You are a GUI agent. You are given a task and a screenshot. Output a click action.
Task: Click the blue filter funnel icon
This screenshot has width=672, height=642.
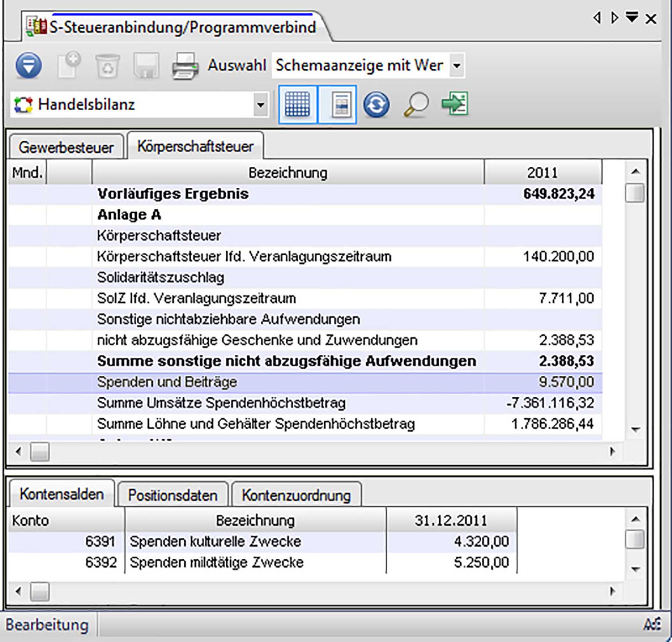click(28, 66)
